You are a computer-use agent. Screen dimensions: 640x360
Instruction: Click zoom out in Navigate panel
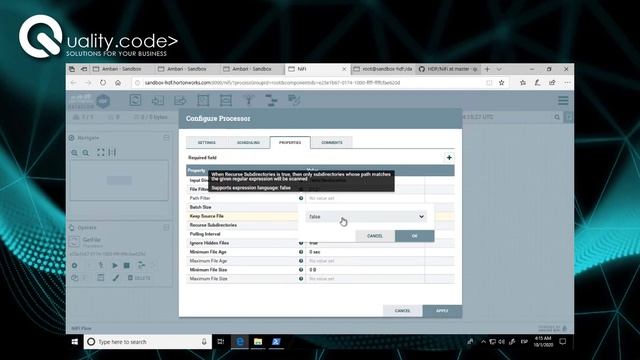(x=86, y=153)
